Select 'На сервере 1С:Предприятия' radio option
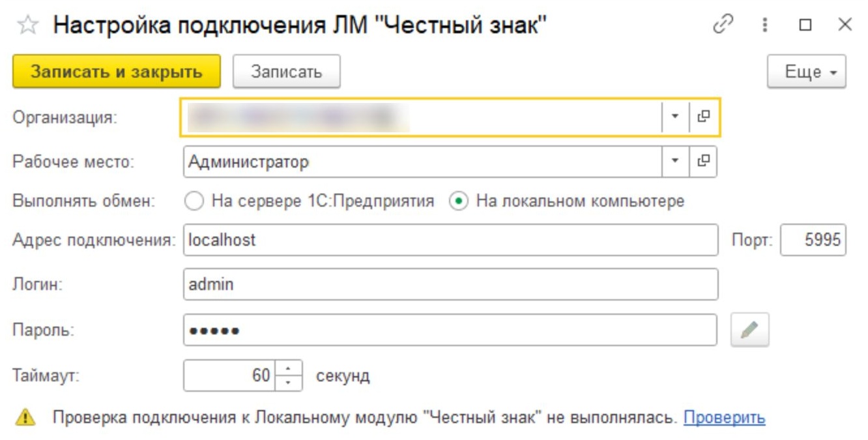Image resolution: width=868 pixels, height=440 pixels. 194,201
